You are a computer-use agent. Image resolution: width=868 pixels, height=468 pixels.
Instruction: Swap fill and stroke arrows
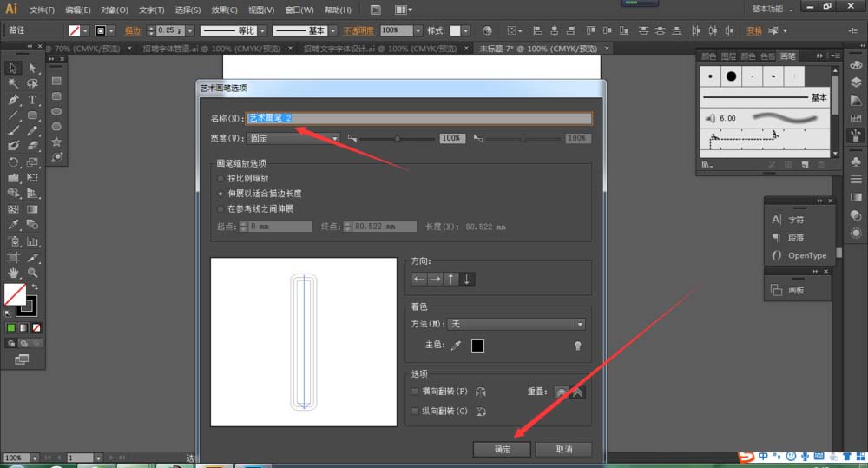[35, 287]
